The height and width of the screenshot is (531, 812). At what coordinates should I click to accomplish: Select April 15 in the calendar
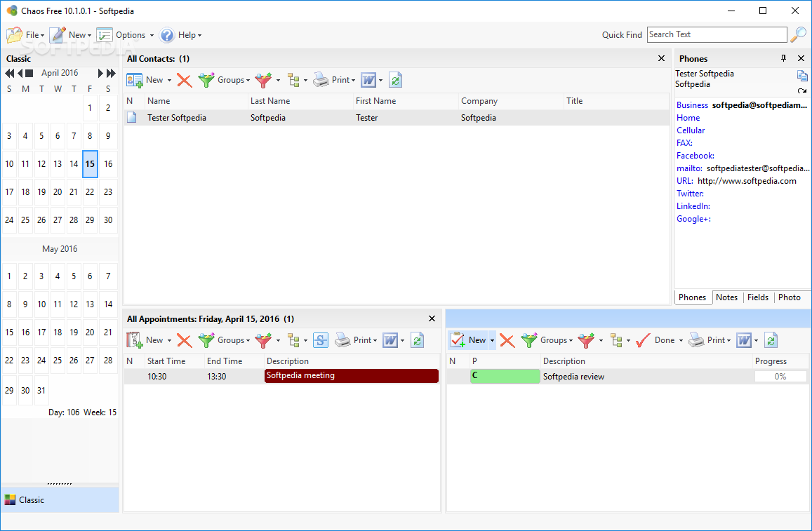point(90,164)
